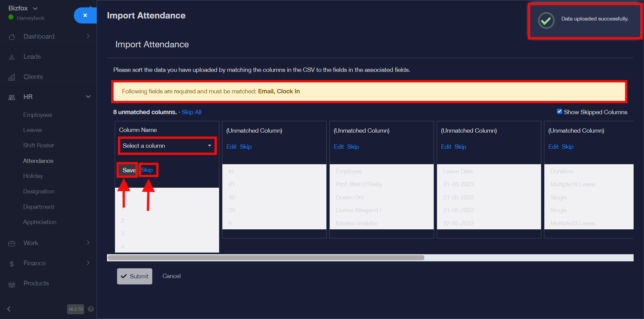
Task: Collapse the HR menu chevron
Action: 88,97
